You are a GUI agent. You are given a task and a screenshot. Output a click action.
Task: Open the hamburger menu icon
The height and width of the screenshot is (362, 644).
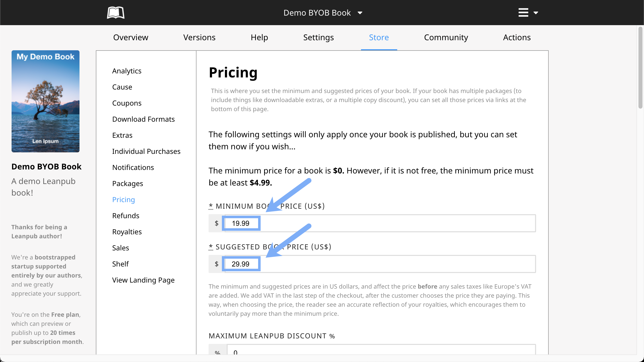(x=523, y=13)
